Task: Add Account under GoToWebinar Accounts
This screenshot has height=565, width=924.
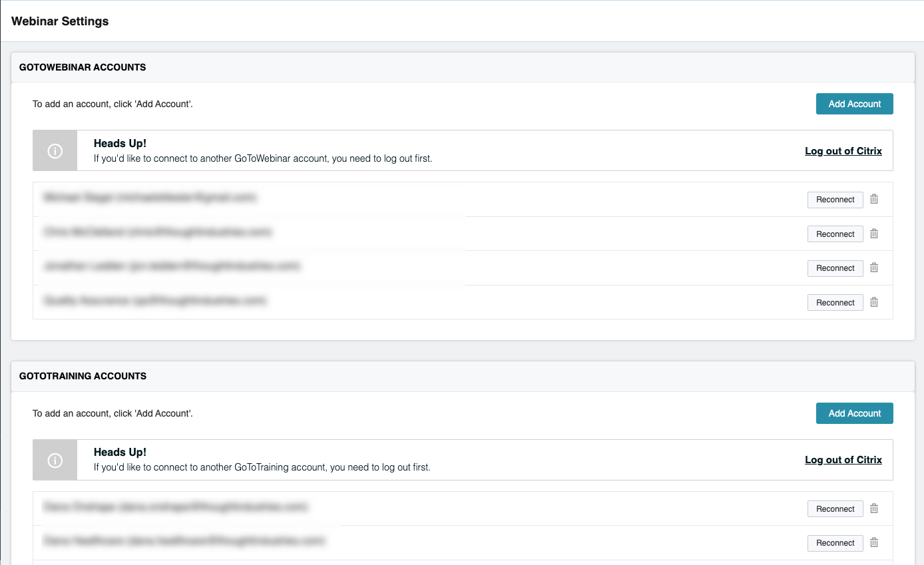Action: [854, 104]
